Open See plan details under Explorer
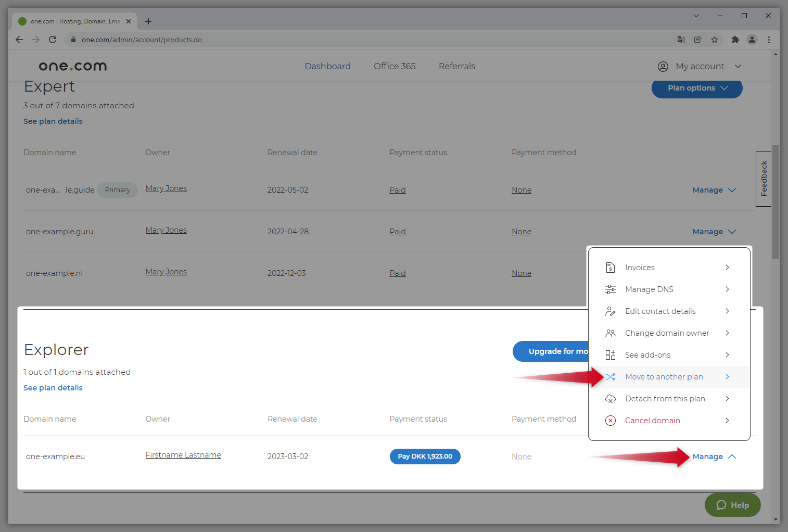 click(x=53, y=387)
